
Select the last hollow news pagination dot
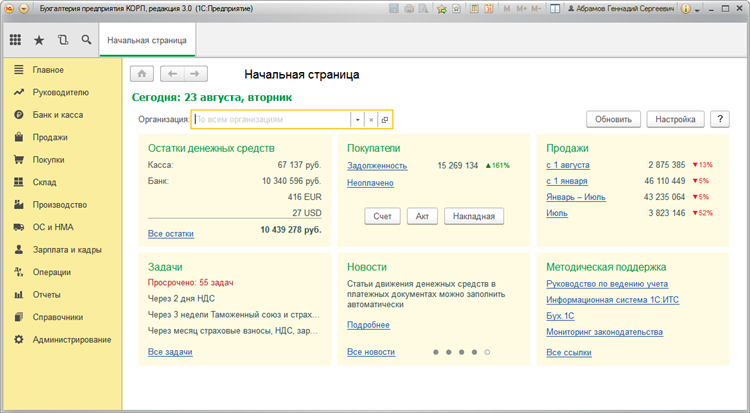tap(487, 352)
